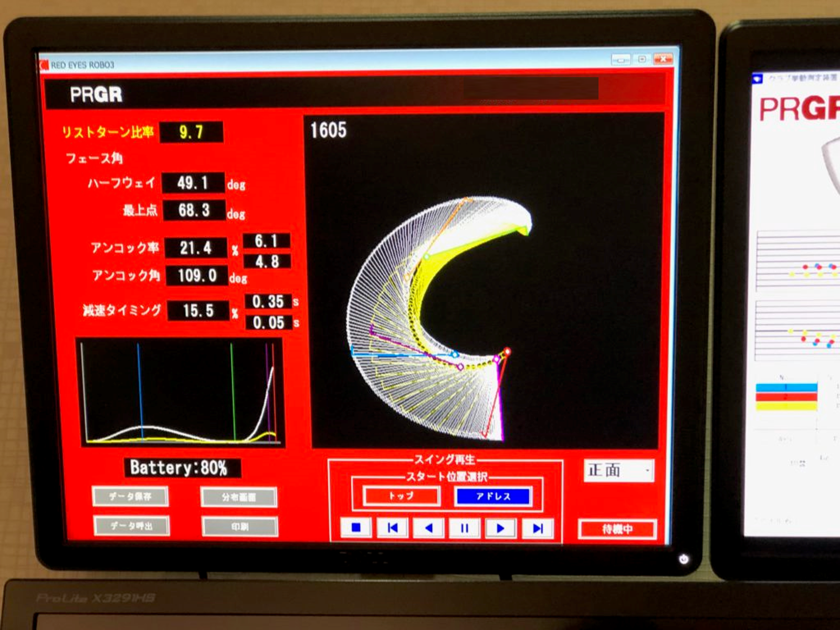
Task: Click the Battery:80% indicator
Action: click(182, 467)
